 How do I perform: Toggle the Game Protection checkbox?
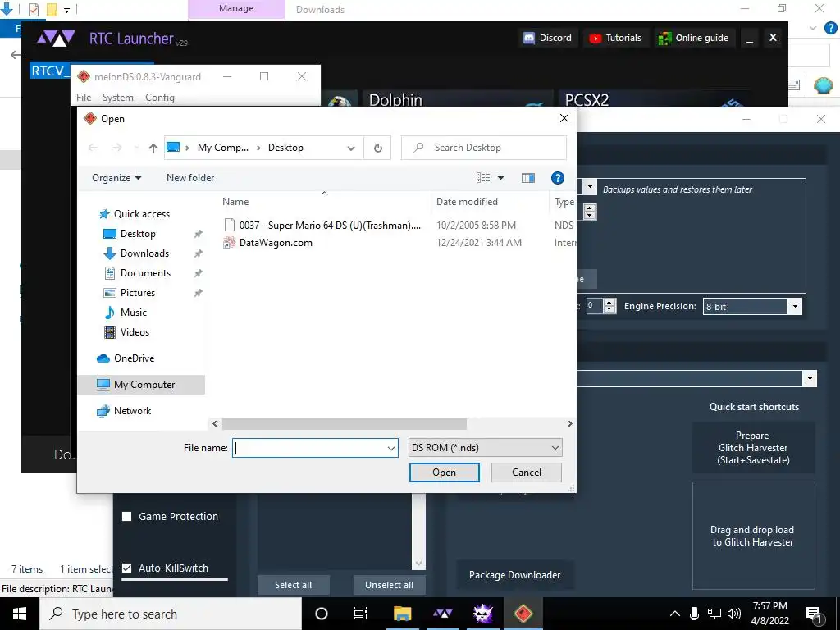coord(127,517)
